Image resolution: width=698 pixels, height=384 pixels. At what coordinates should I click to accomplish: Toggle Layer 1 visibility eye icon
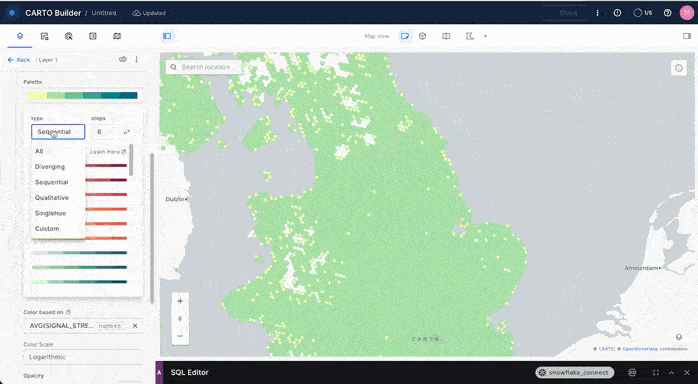123,59
